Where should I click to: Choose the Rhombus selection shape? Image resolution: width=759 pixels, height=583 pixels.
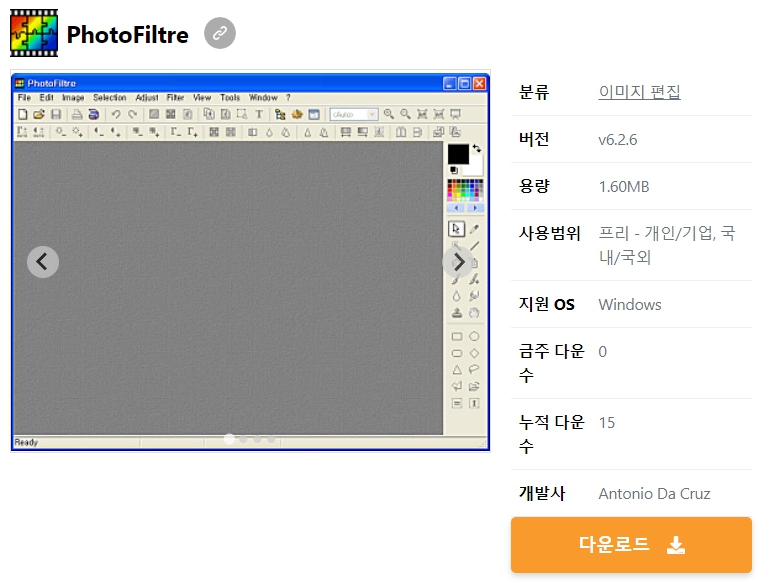coord(474,353)
